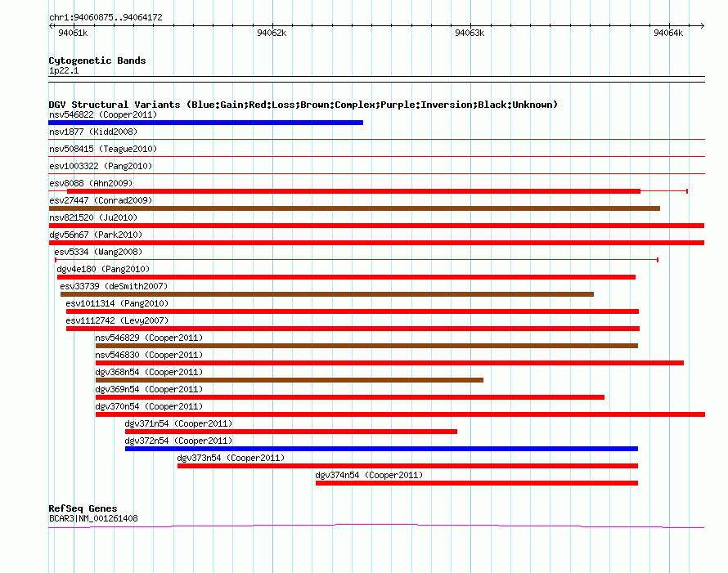The width and height of the screenshot is (728, 573).
Task: Click the esv8088 (Ahn2009) label
Action: tap(91, 183)
